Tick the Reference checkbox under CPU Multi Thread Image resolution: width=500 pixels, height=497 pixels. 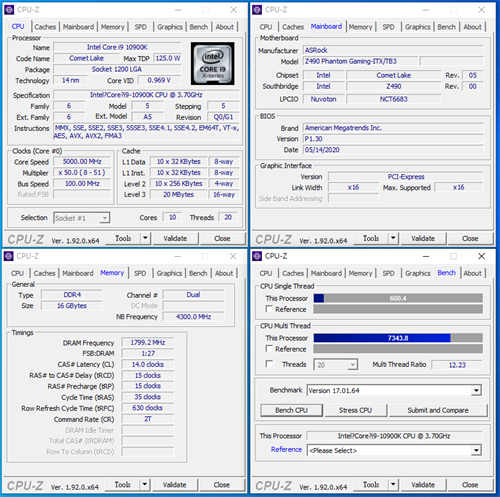[x=269, y=348]
